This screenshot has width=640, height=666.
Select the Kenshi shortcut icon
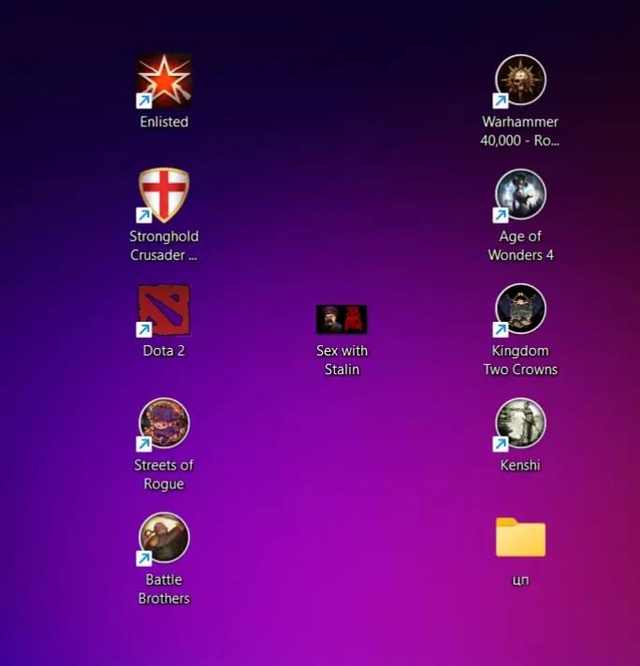[x=520, y=424]
